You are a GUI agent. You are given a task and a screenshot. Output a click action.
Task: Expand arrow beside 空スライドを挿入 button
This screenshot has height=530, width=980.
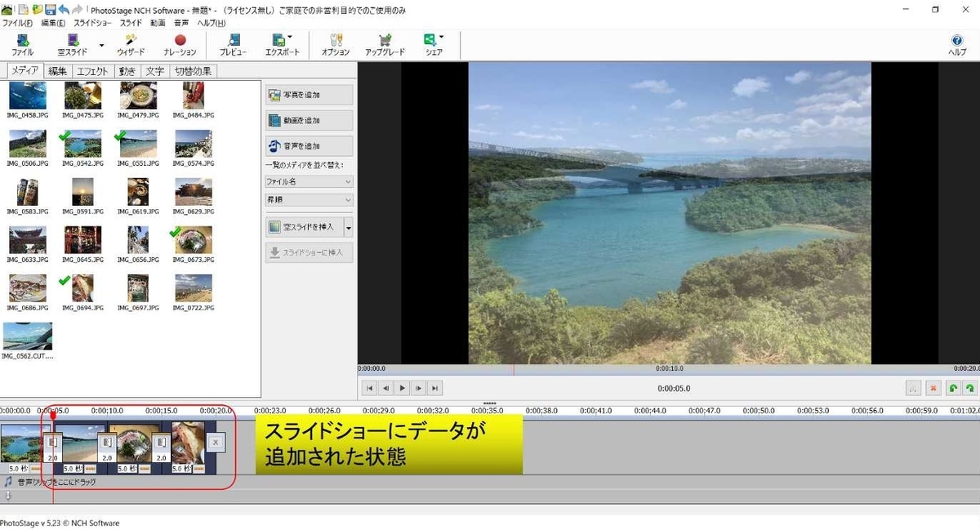pos(349,227)
